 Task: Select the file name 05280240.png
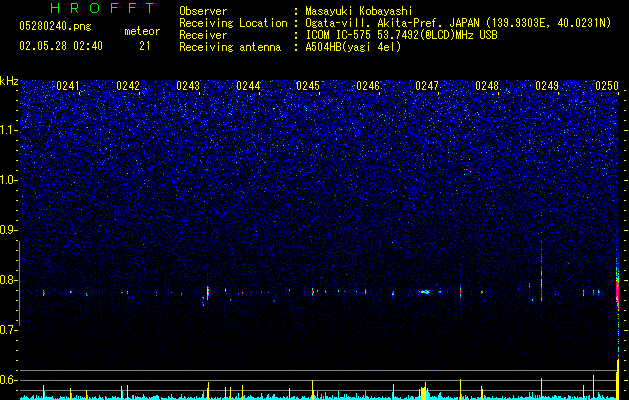click(x=55, y=27)
